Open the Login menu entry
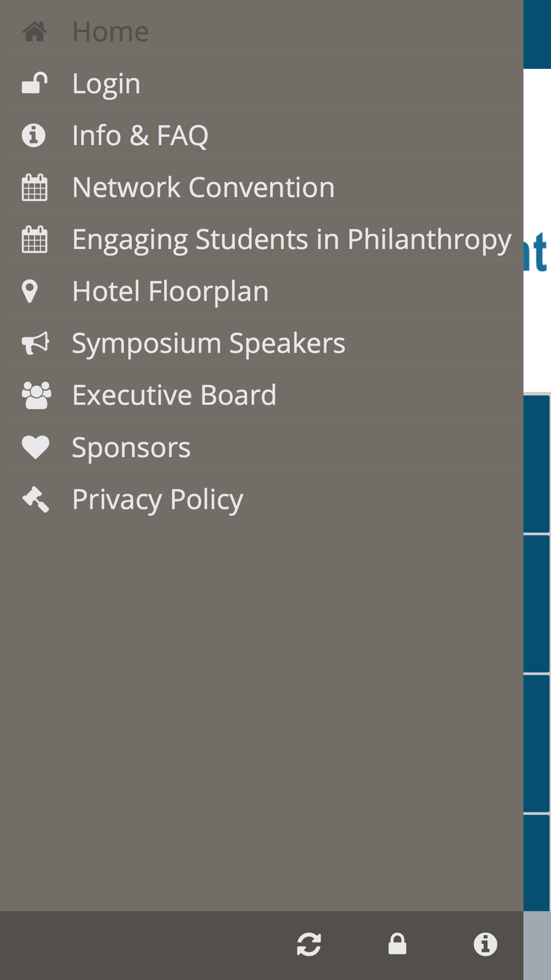 click(x=106, y=84)
